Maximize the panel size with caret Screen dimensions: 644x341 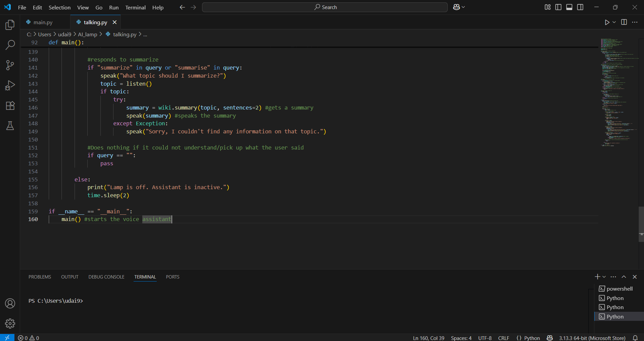624,277
